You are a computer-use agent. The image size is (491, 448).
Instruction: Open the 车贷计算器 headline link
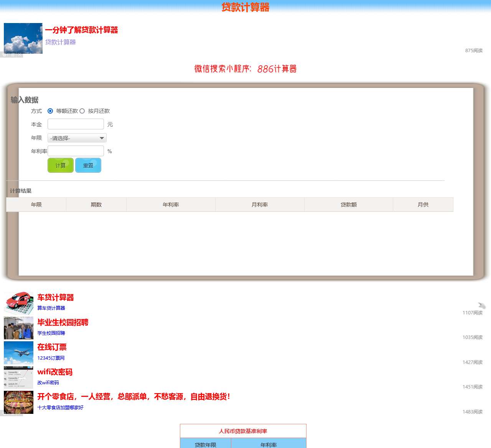56,298
